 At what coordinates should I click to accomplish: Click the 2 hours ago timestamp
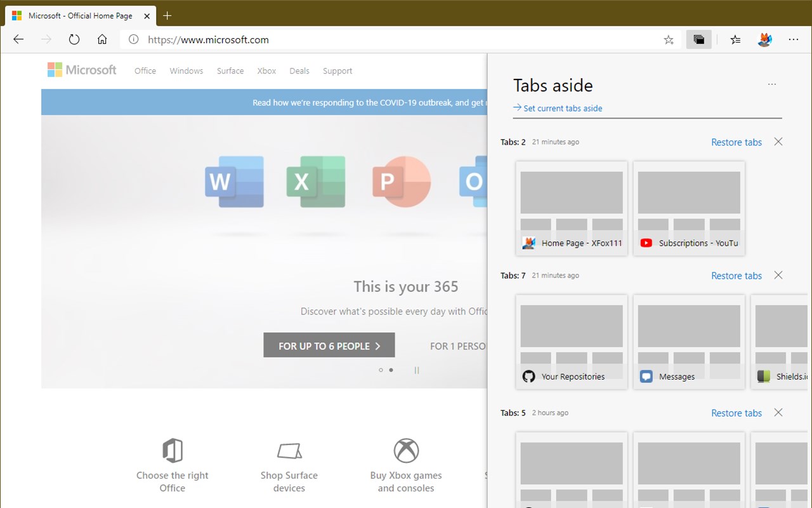pyautogui.click(x=550, y=413)
